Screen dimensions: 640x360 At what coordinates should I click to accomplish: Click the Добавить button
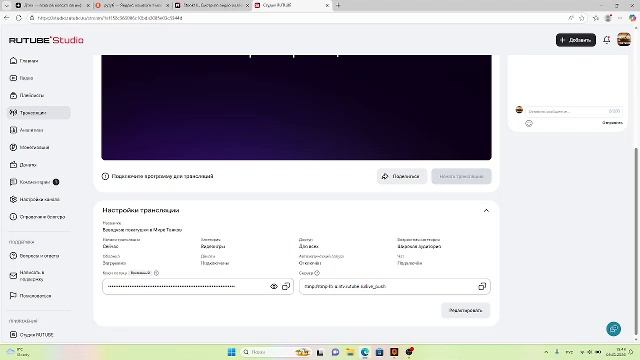click(576, 40)
